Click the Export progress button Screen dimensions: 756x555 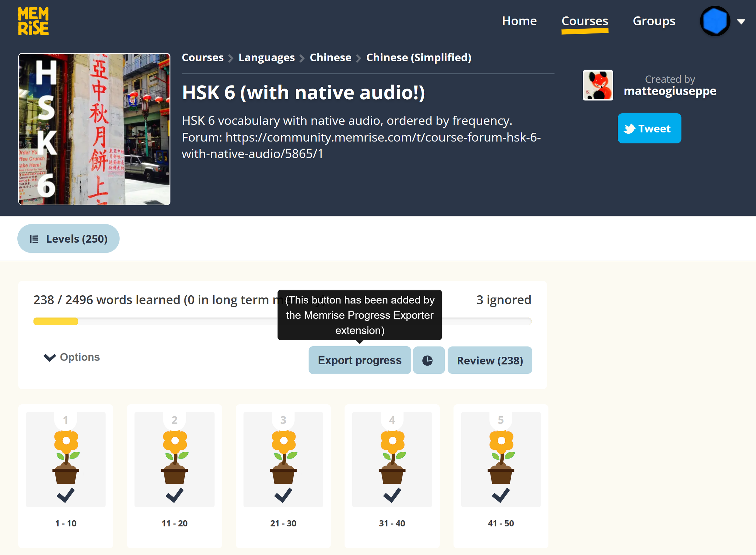pyautogui.click(x=359, y=360)
